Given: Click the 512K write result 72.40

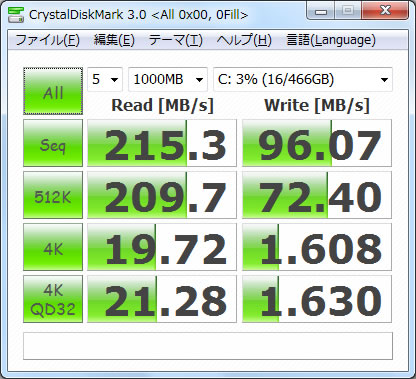Looking at the screenshot, I should tap(317, 195).
